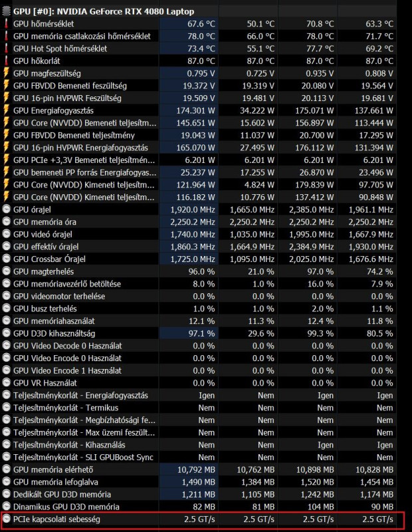
Task: Click the 116.182 W NVVDD output value
Action: (195, 197)
